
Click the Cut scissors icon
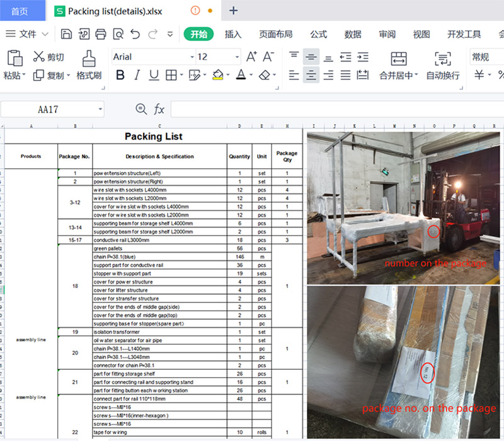[39, 57]
